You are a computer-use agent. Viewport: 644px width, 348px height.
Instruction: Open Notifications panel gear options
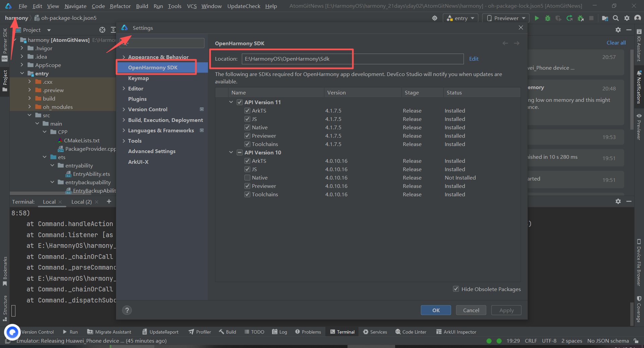[x=618, y=30]
